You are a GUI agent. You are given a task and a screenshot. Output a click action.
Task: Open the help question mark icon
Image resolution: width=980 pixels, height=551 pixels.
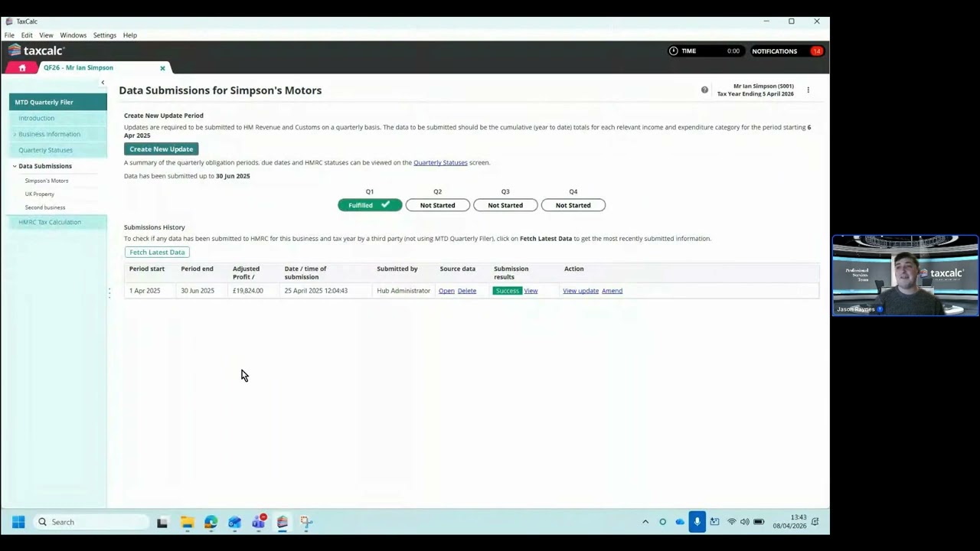tap(704, 90)
